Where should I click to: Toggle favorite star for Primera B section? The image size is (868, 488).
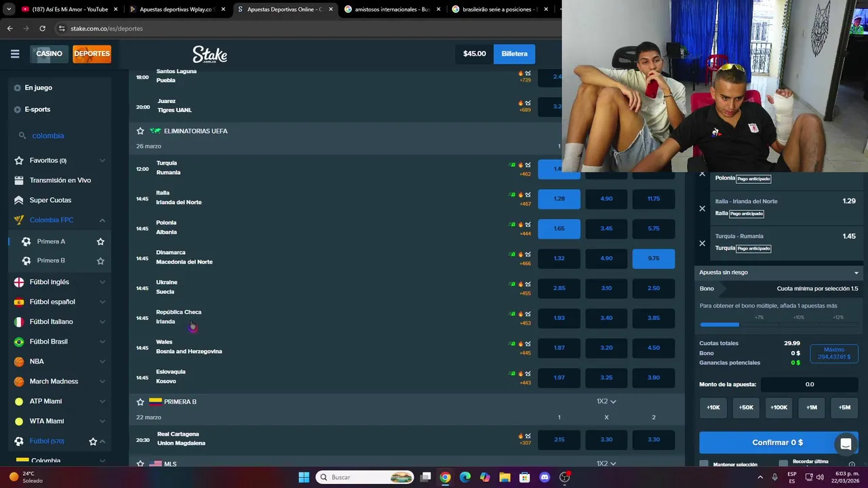pyautogui.click(x=140, y=402)
